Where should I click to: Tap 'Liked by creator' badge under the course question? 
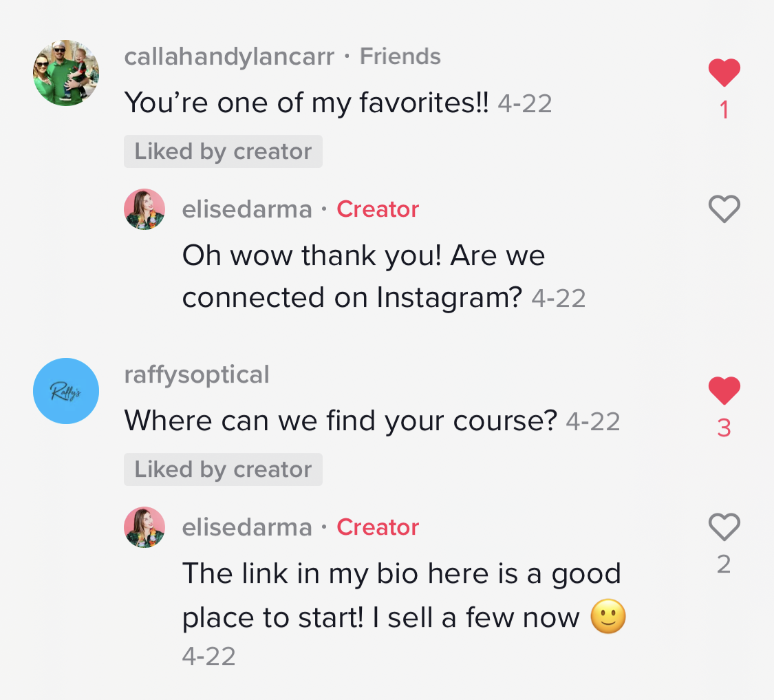click(x=223, y=469)
